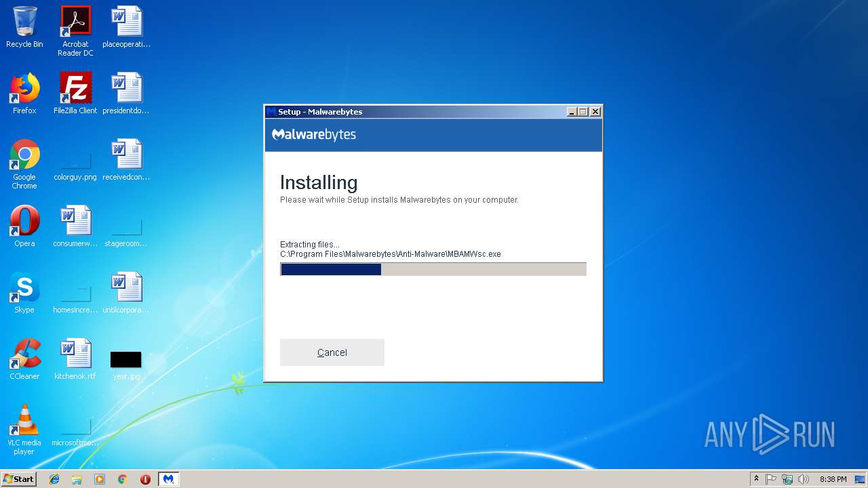Select the Firefox desktop shortcut
The height and width of the screenshot is (488, 868).
24,94
